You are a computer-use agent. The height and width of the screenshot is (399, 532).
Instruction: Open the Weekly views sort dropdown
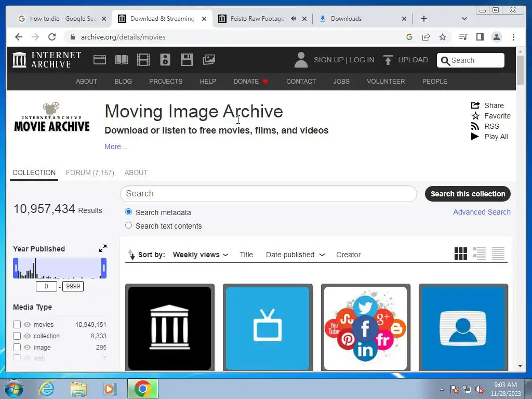pyautogui.click(x=200, y=255)
